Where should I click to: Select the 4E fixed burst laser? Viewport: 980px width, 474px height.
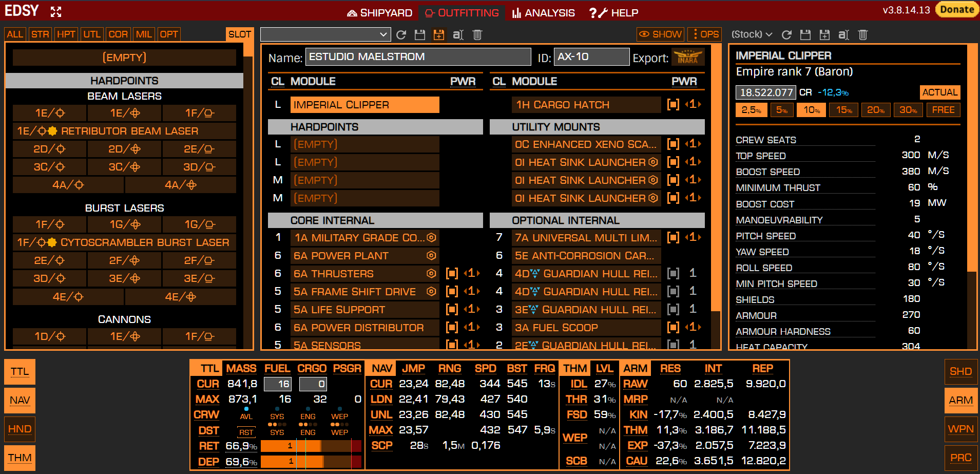click(x=68, y=297)
